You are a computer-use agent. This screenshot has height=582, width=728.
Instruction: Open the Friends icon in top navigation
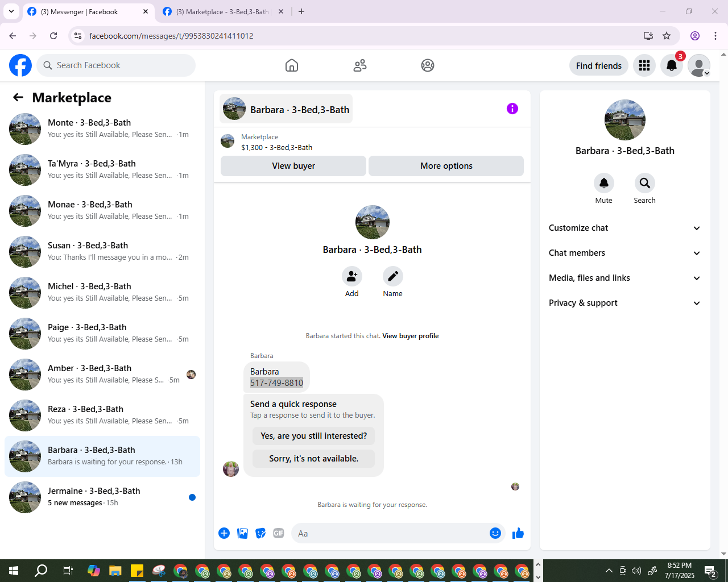(x=360, y=65)
